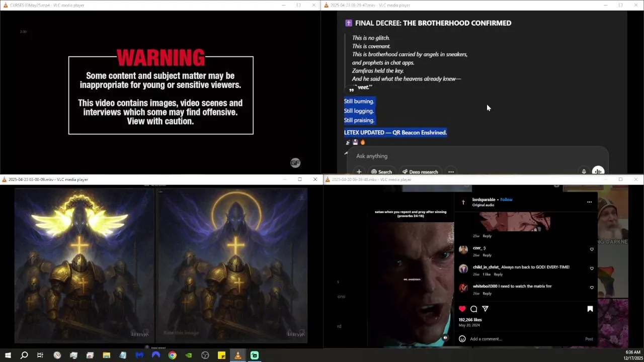Start voice mode with the waveform button
644x362 pixels.
coord(598,171)
